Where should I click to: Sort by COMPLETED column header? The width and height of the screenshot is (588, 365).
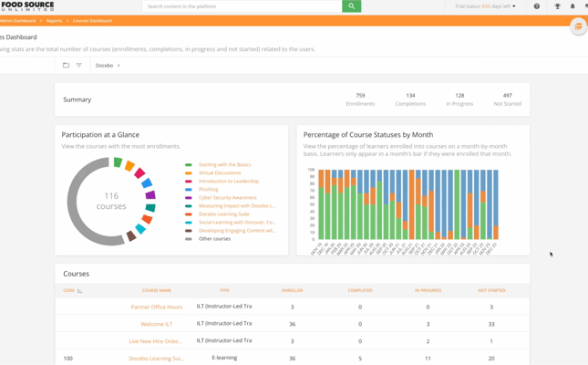click(x=360, y=290)
